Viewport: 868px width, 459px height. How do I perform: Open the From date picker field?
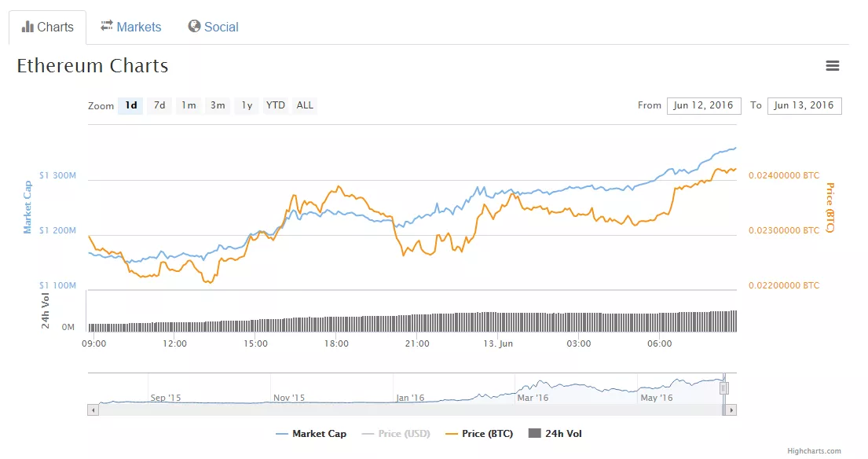point(704,105)
